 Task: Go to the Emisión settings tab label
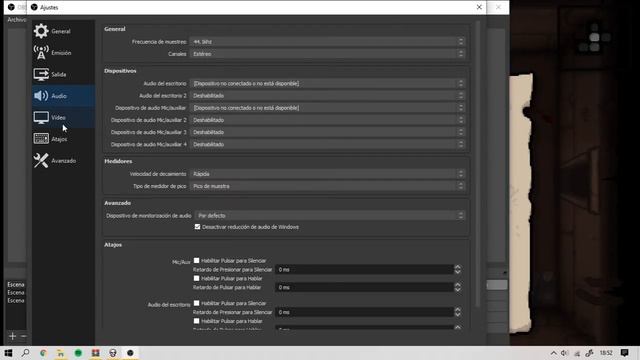61,53
